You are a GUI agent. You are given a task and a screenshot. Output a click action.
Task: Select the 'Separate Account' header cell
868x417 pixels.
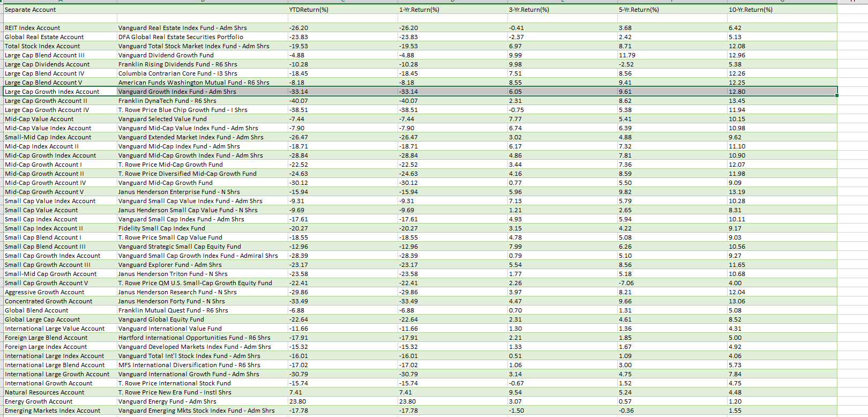coord(60,10)
